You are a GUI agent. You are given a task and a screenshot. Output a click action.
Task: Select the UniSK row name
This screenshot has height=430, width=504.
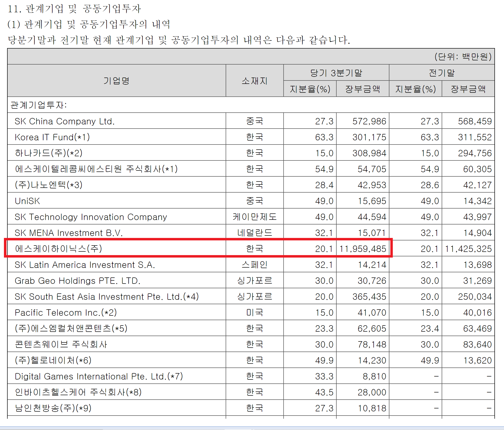click(x=27, y=201)
